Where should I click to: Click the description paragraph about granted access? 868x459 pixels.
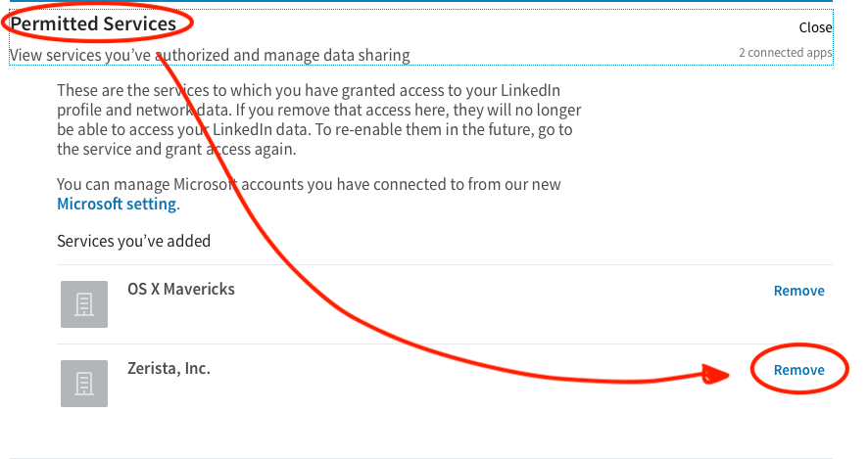click(318, 119)
